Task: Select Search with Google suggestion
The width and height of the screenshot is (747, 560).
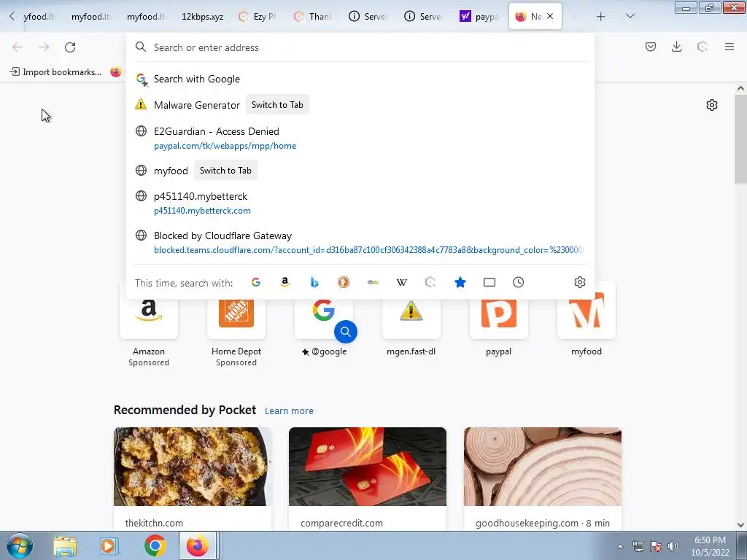Action: pos(360,79)
